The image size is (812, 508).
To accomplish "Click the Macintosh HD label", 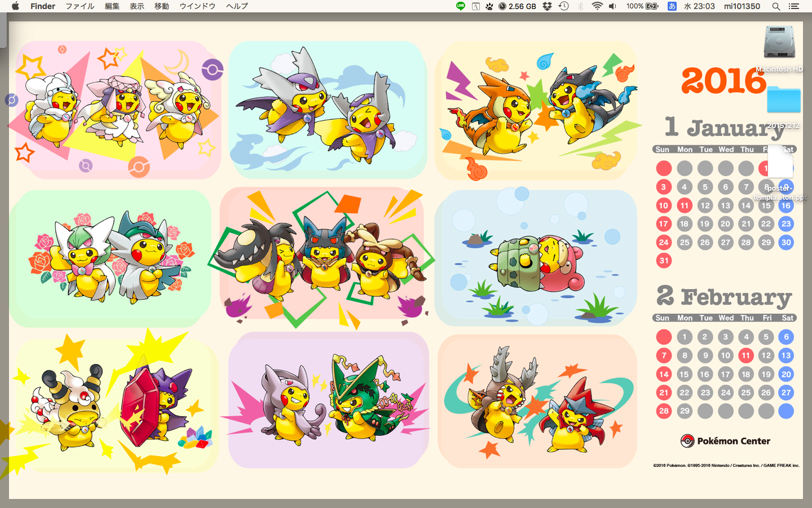I will click(779, 69).
